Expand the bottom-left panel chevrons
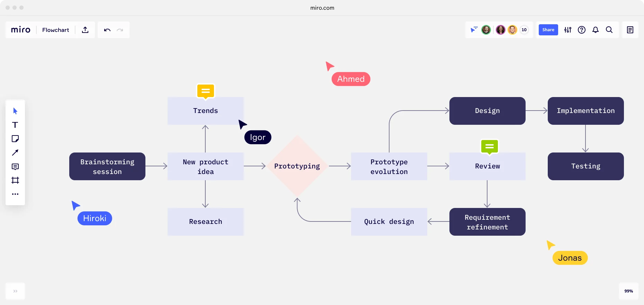 click(x=15, y=291)
